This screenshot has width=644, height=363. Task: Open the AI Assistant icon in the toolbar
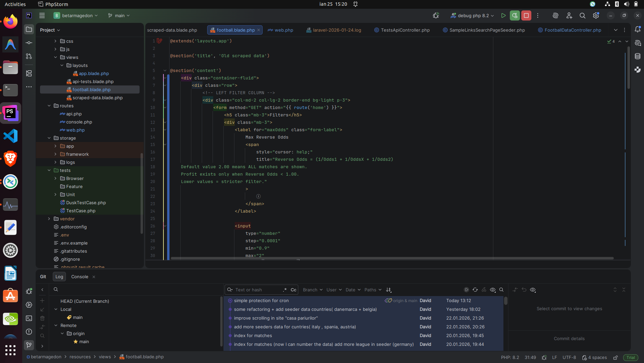pos(556,15)
